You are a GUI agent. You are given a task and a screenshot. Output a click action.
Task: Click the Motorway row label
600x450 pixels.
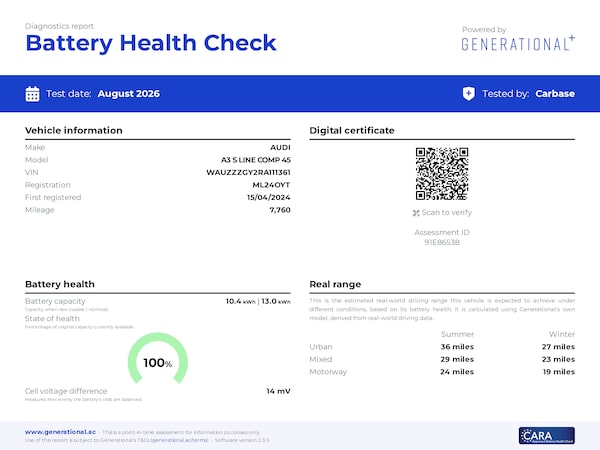pos(328,372)
